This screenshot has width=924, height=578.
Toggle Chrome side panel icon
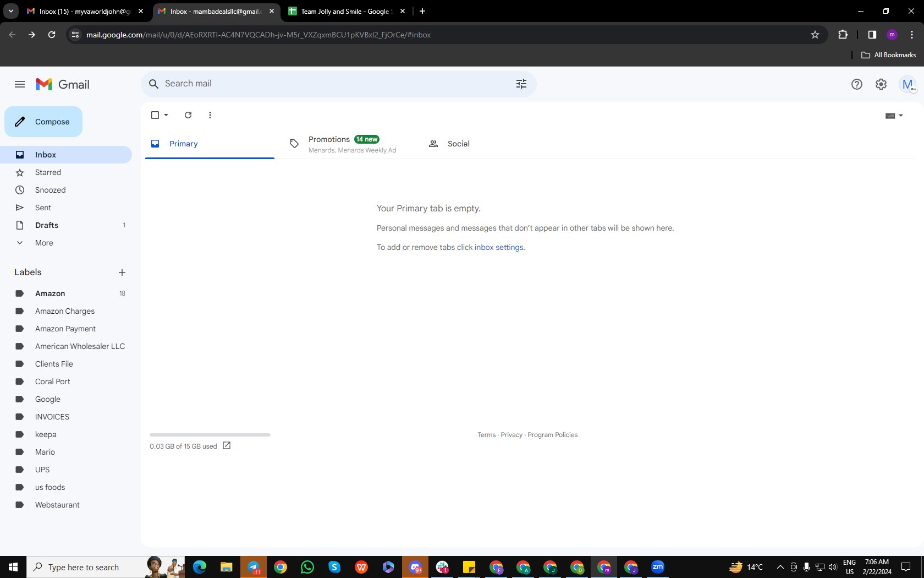click(x=872, y=35)
